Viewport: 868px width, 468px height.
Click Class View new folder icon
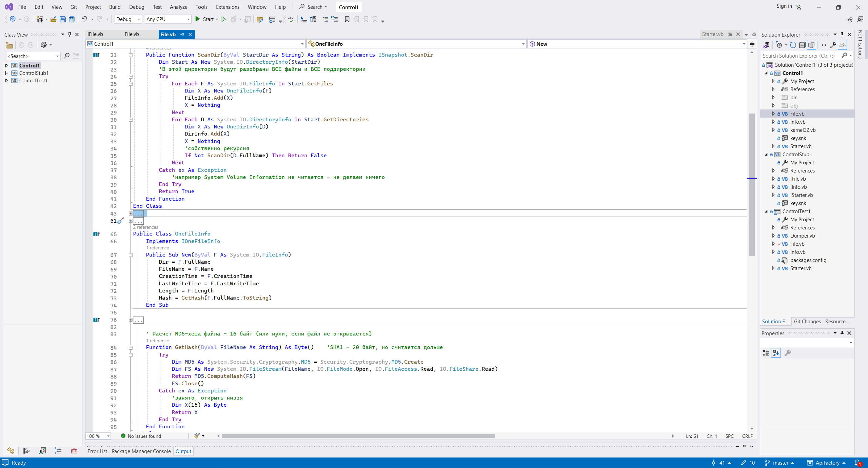click(9, 45)
